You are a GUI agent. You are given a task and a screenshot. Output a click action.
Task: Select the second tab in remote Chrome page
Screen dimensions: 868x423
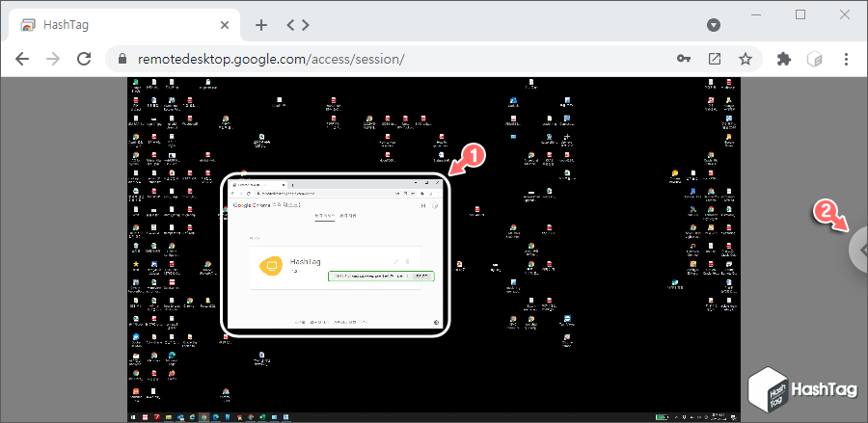[x=347, y=216]
